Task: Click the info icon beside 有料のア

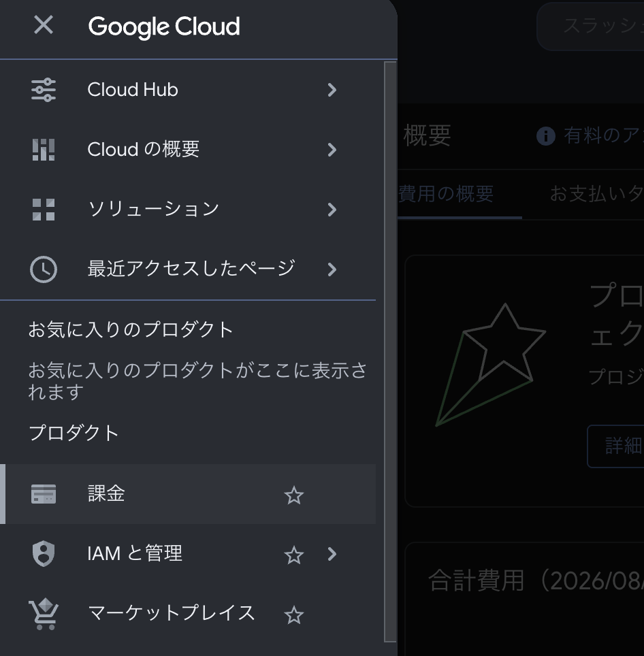Action: 546,136
